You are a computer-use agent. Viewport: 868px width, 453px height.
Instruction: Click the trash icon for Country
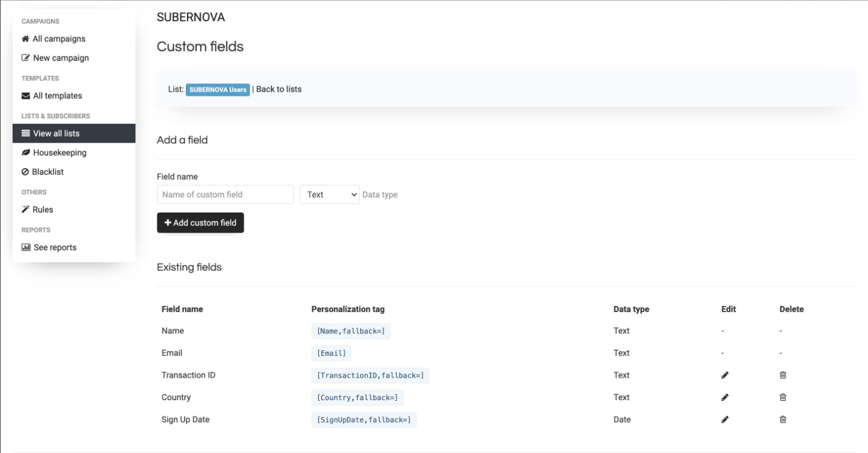783,397
